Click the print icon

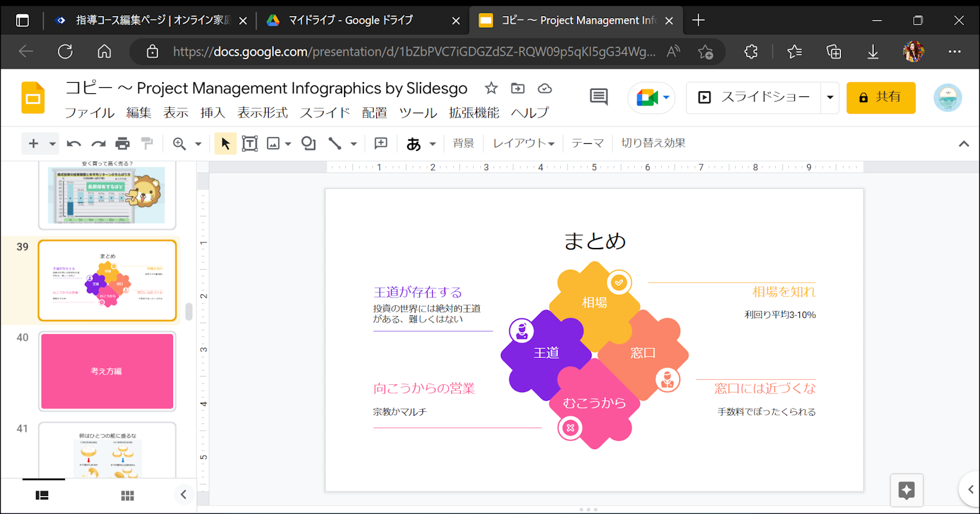(122, 143)
